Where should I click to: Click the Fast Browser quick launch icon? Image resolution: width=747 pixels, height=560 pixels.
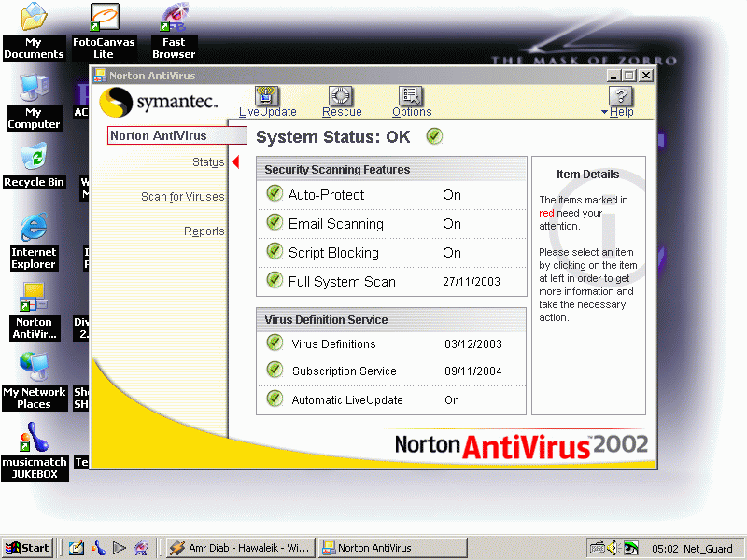pyautogui.click(x=141, y=549)
